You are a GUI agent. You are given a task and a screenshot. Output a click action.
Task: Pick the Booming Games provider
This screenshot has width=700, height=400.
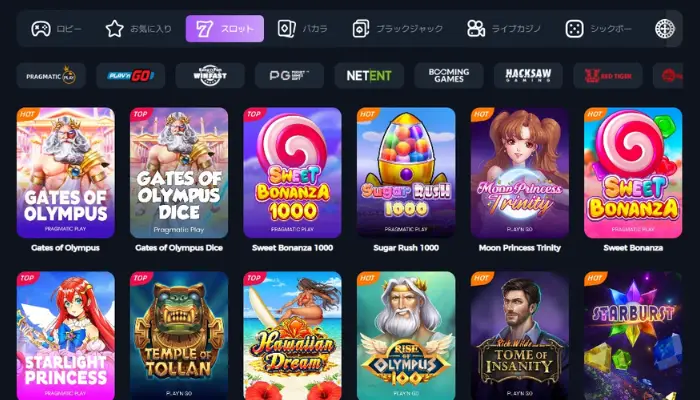[x=449, y=75]
